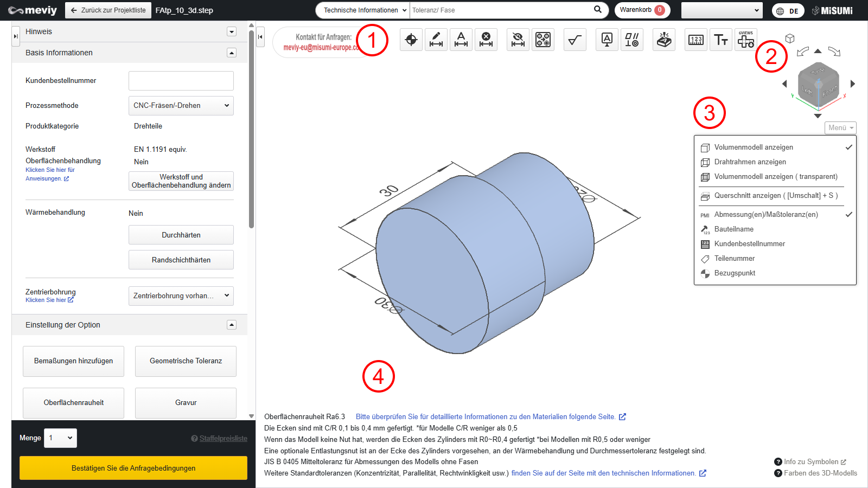Click the 6VIEWS download icon
This screenshot has width=868, height=488.
[746, 40]
